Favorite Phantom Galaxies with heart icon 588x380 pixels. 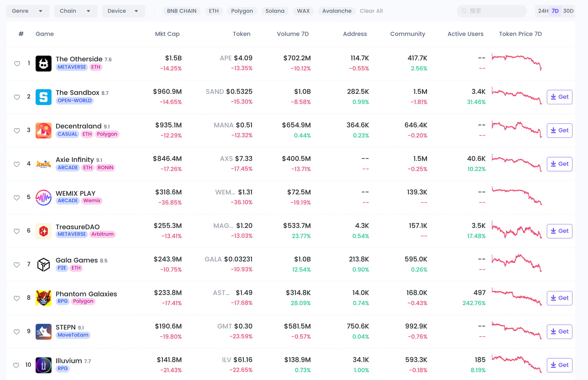coord(17,298)
